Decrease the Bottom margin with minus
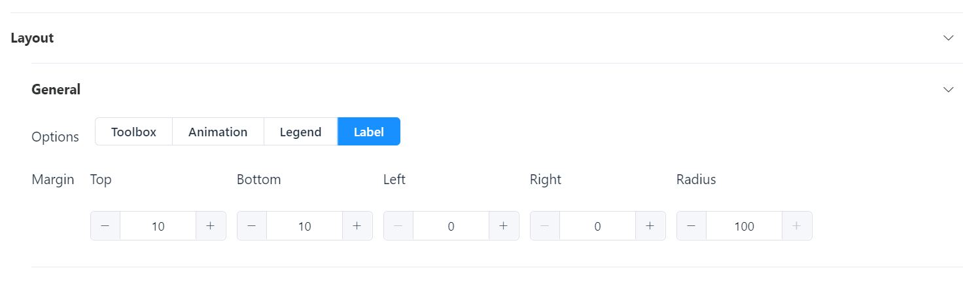This screenshot has height=285, width=980. point(252,226)
